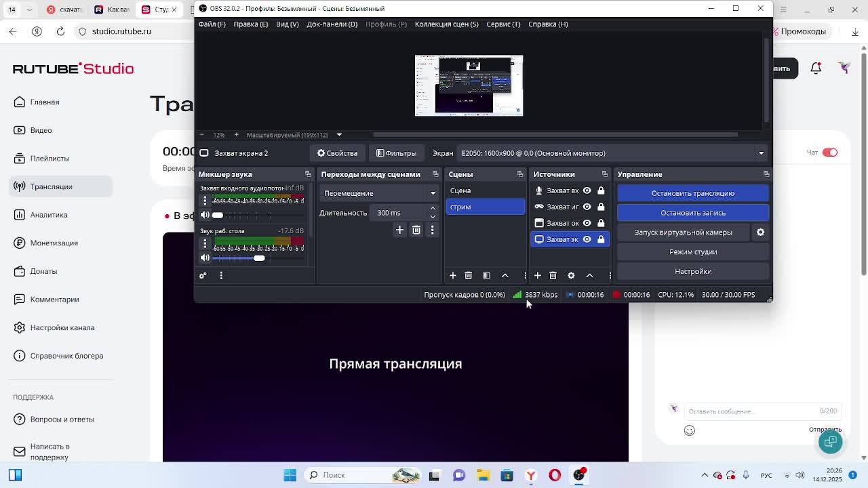Open source Свойства button
Viewport: 868px width, 488px height.
click(x=337, y=153)
